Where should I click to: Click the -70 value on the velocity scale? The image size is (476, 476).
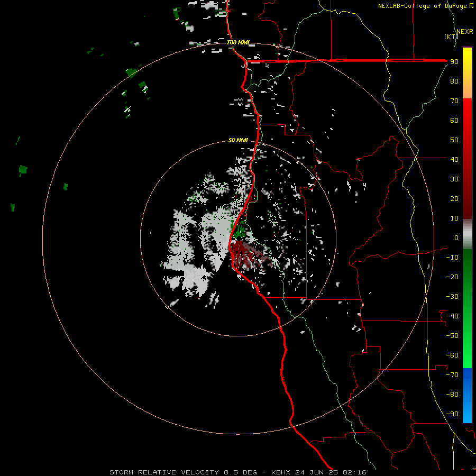click(452, 374)
